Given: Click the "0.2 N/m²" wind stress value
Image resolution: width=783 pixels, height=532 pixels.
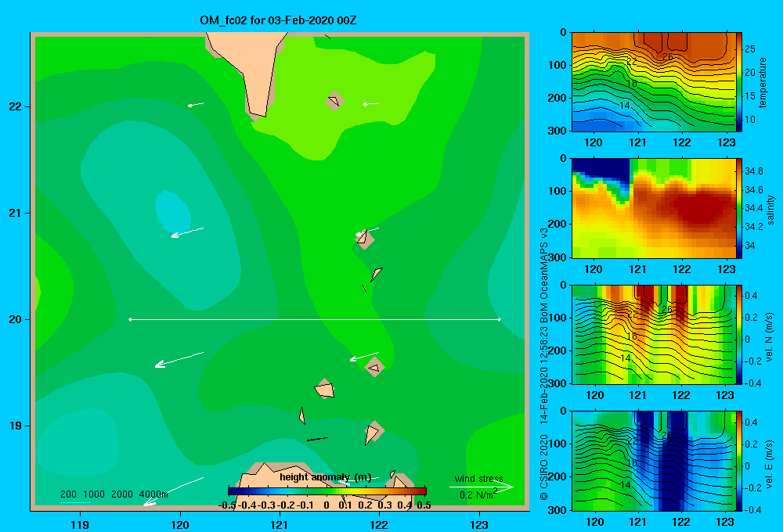Looking at the screenshot, I should (x=478, y=494).
